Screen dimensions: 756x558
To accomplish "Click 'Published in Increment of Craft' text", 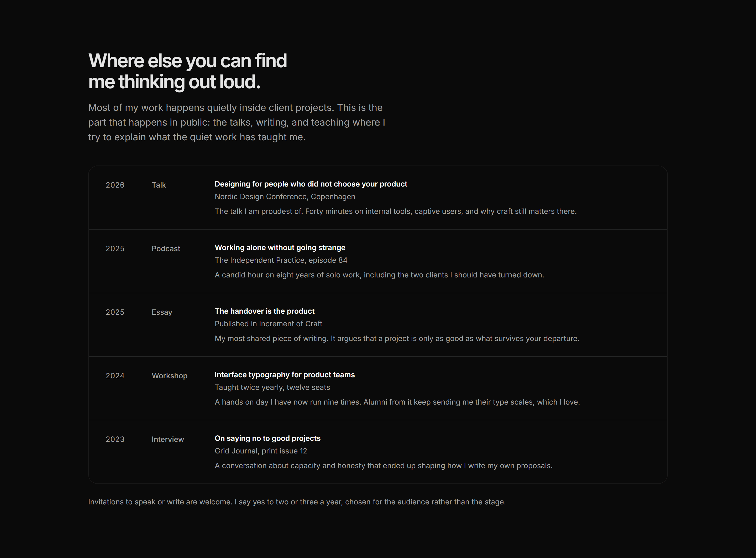I will pyautogui.click(x=268, y=324).
